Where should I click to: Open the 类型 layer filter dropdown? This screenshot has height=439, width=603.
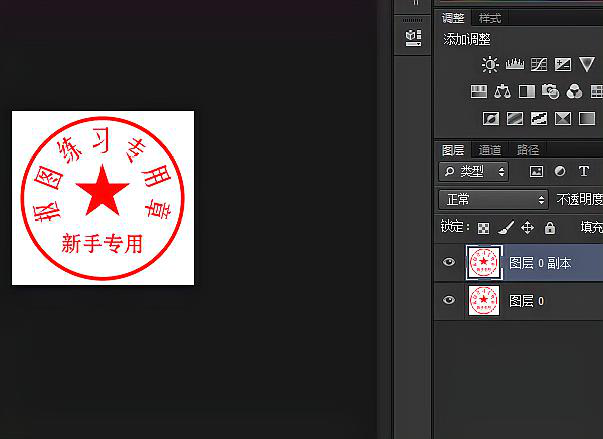pos(473,171)
